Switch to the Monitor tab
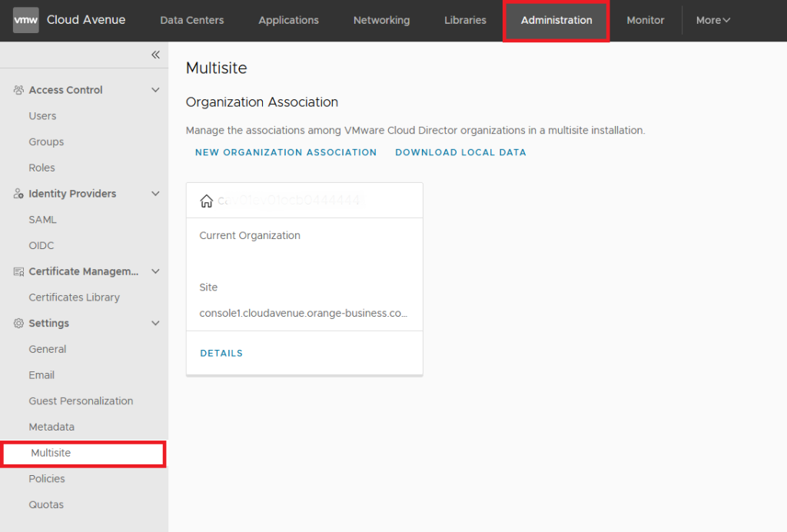This screenshot has height=532, width=787. [x=646, y=20]
